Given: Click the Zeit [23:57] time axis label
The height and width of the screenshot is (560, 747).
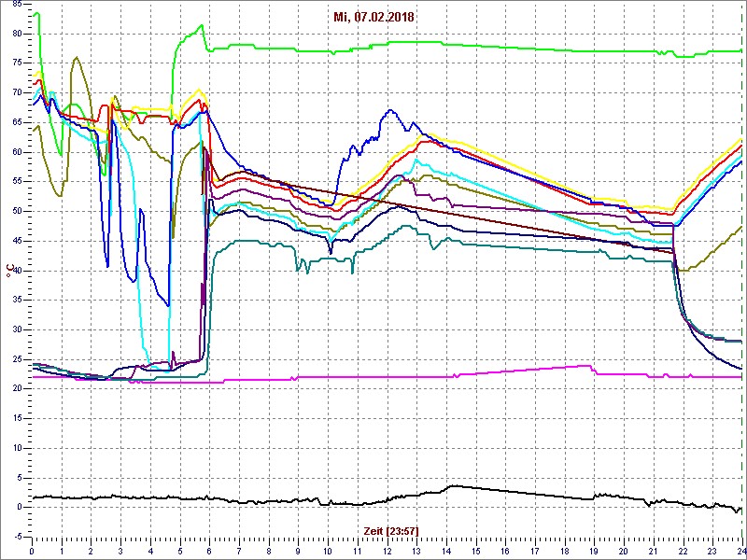Looking at the screenshot, I should click(x=391, y=530).
